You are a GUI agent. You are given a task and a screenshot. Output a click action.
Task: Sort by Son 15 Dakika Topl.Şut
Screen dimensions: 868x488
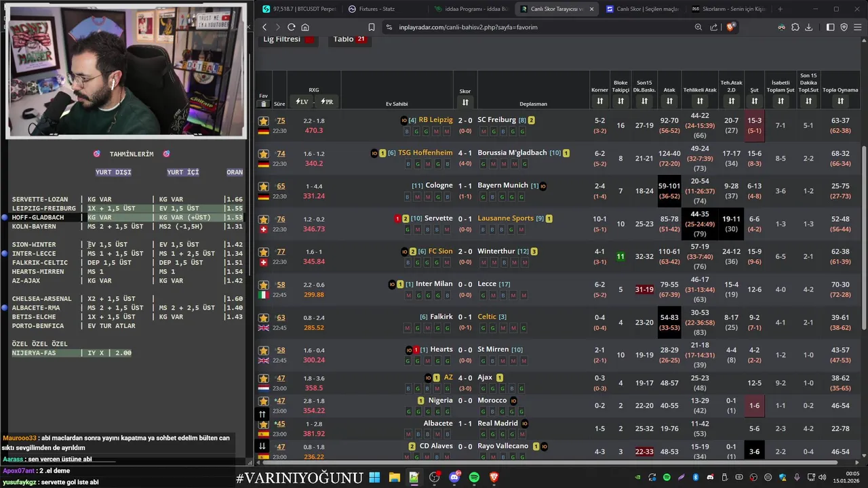click(x=808, y=101)
